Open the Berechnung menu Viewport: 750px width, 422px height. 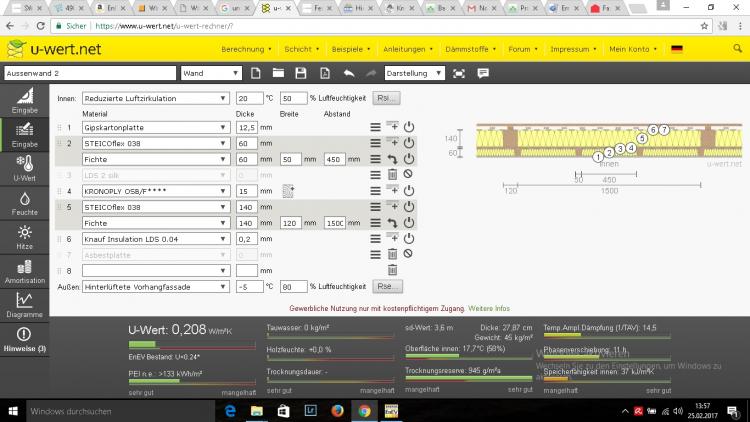pos(246,48)
